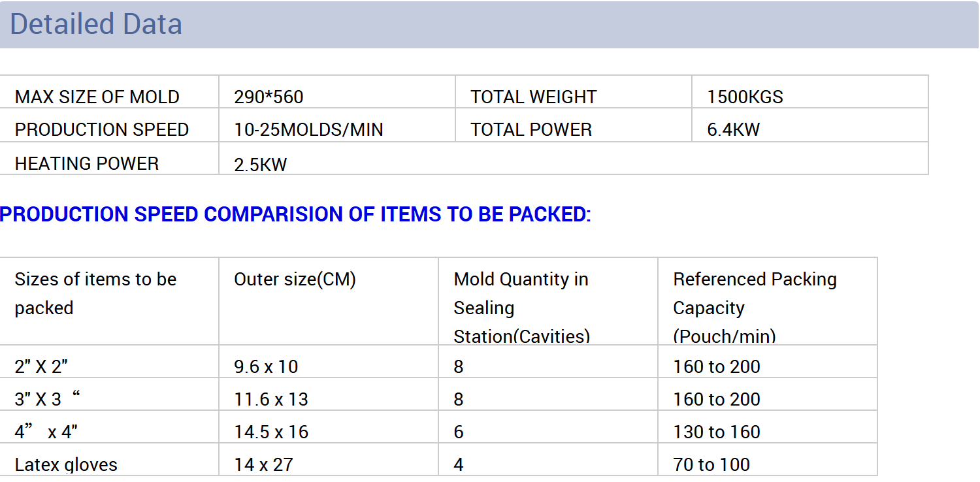The height and width of the screenshot is (482, 980).
Task: Select the 2" X 2" size row
Action: [x=41, y=366]
